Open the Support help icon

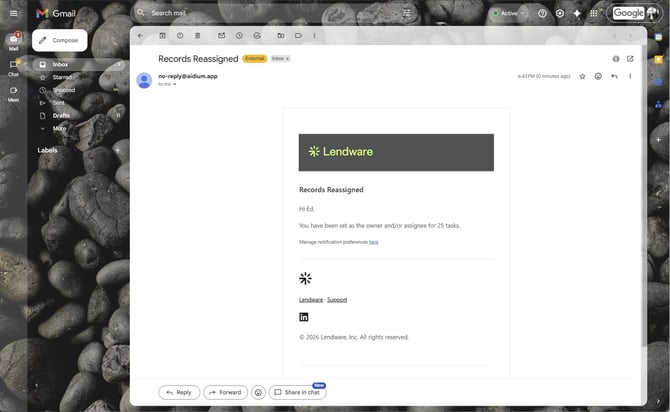coord(542,13)
